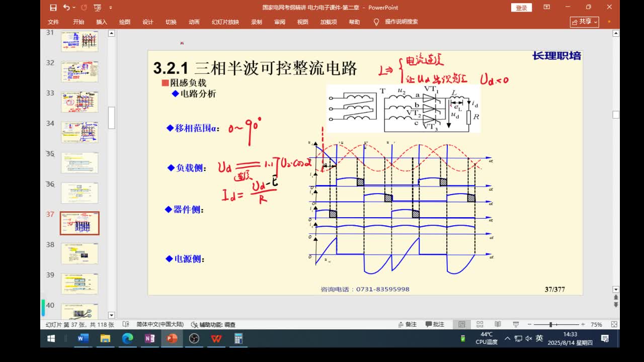Switch to the 插入 ribbon tab
The width and height of the screenshot is (644, 362).
(x=102, y=22)
